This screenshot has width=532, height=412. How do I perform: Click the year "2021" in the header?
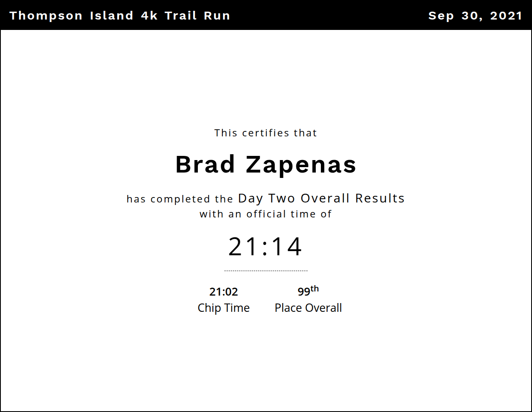point(506,16)
